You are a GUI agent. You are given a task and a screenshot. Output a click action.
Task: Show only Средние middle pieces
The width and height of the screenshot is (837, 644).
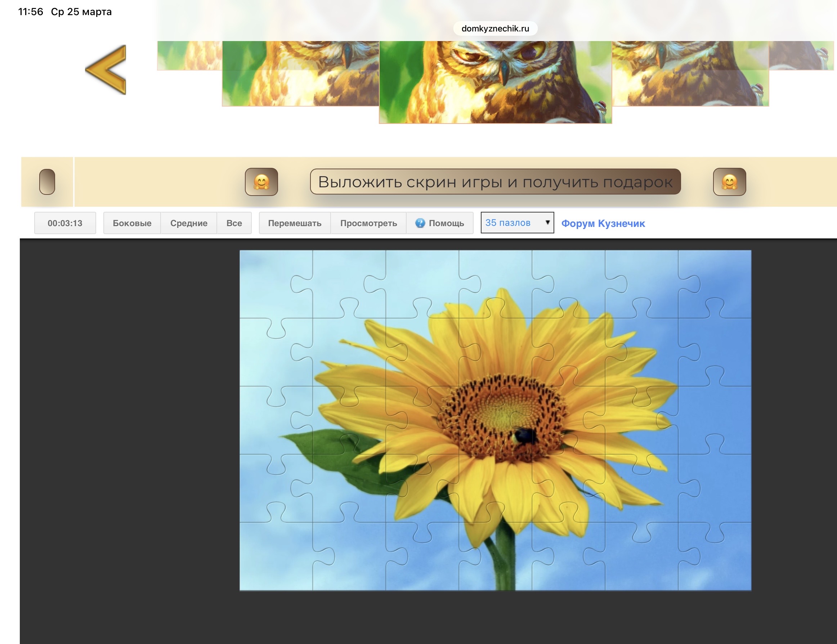(x=189, y=223)
